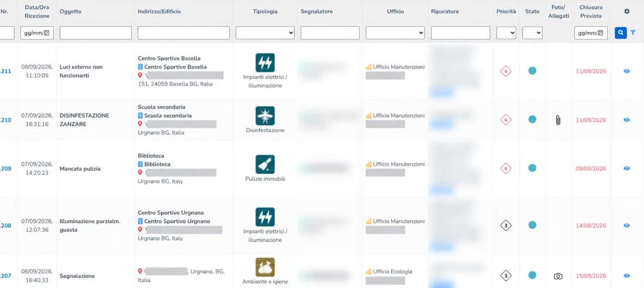Open the Priorità filter dropdown
The height and width of the screenshot is (288, 644).
pos(506,33)
